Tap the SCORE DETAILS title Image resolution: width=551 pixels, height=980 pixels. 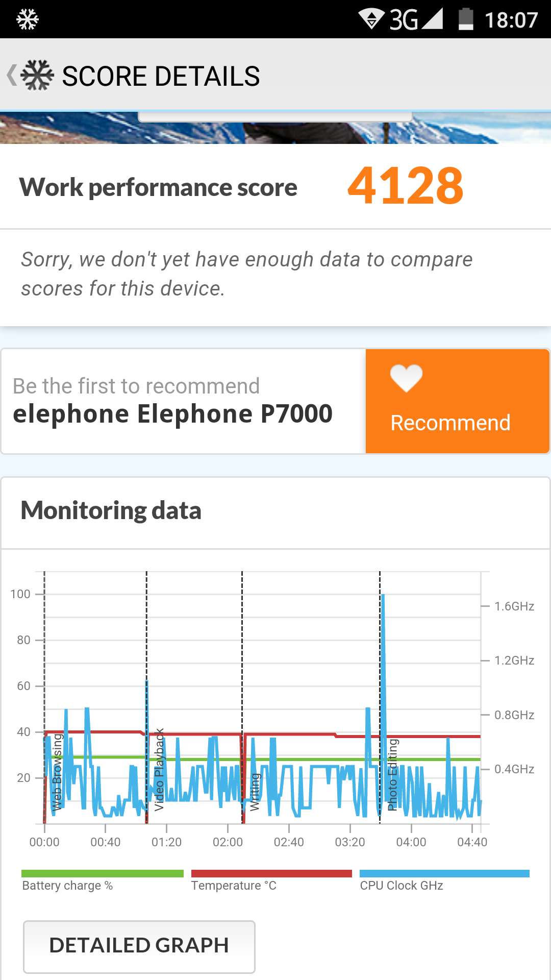(x=161, y=76)
